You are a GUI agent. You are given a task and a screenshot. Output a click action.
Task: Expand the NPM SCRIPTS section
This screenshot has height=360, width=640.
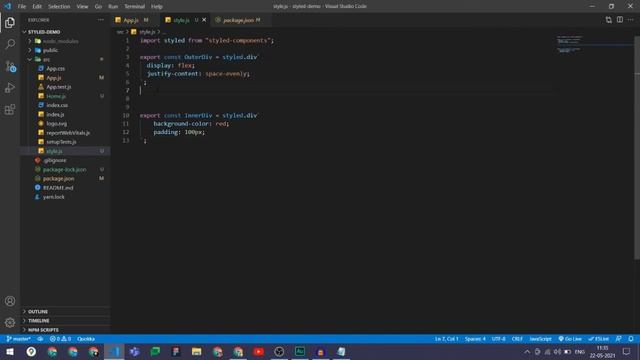[x=65, y=330]
